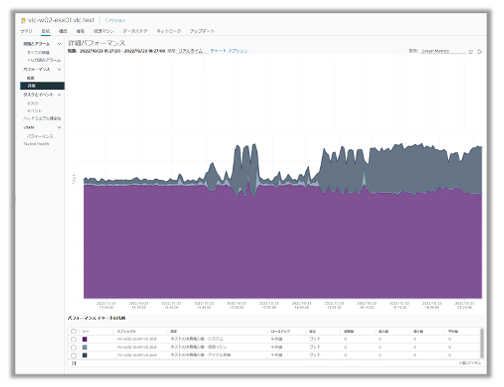The image size is (504, 387).
Task: Select the highlighted 詳細 (Advanced) item
Action: pyautogui.click(x=42, y=86)
